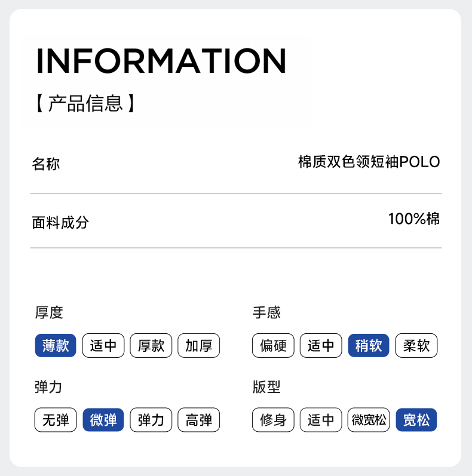Image resolution: width=472 pixels, height=476 pixels.
Task: Pick the 柔软 hand-feel option
Action: [416, 345]
